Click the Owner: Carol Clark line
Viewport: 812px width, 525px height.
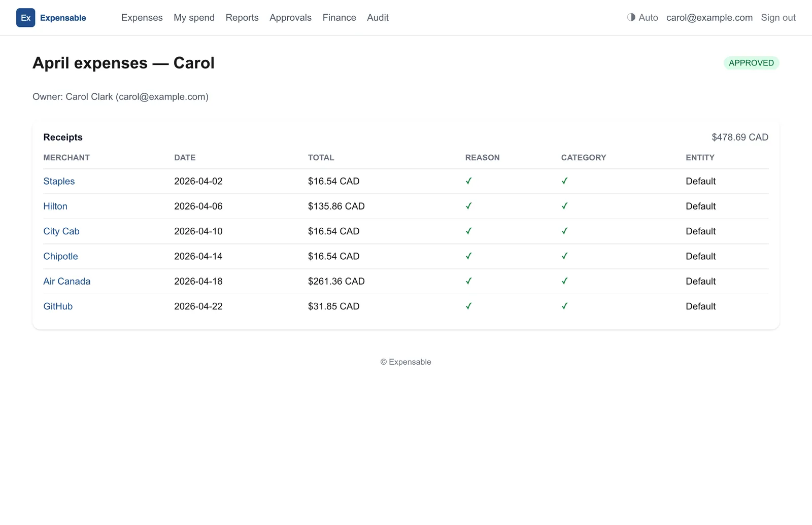(x=120, y=97)
